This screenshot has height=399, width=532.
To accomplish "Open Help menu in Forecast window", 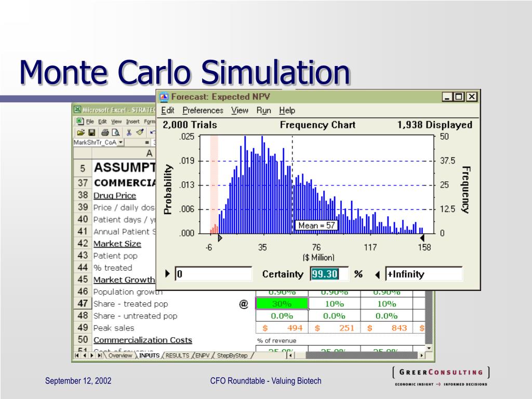I will click(x=287, y=111).
